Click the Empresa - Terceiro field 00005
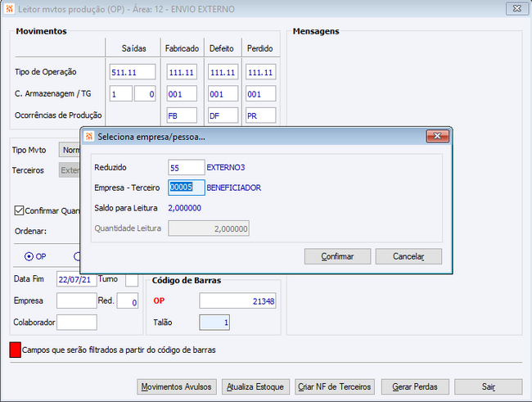This screenshot has height=402, width=532. click(187, 187)
